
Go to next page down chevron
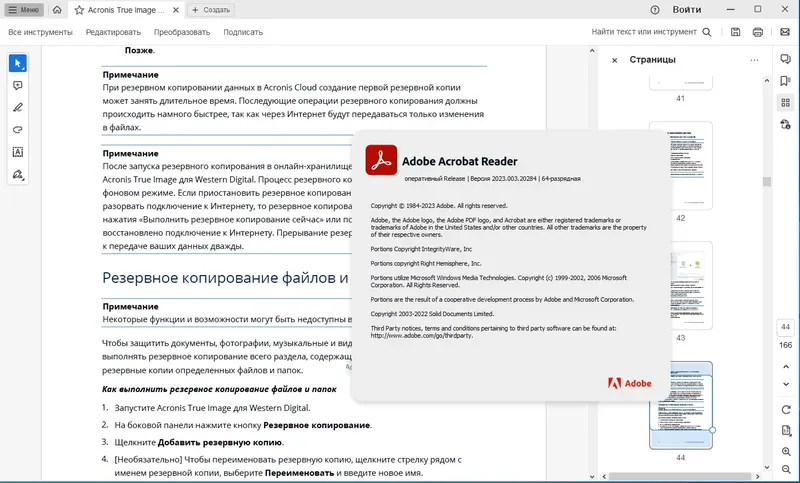(786, 385)
